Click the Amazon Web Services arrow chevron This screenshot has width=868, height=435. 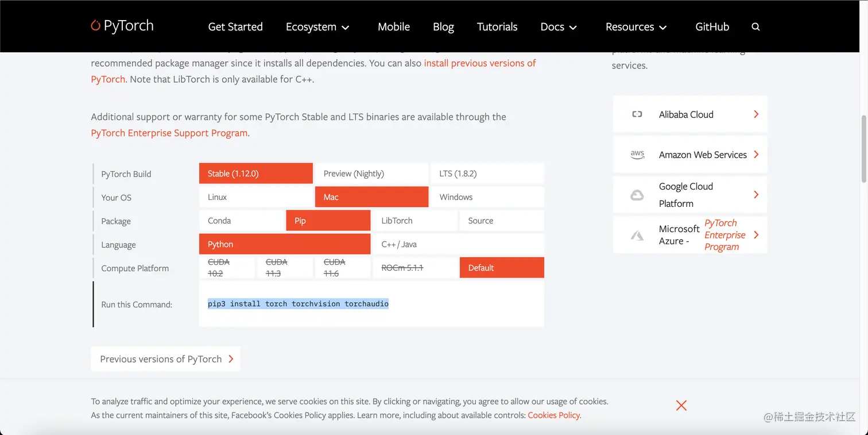pos(756,155)
